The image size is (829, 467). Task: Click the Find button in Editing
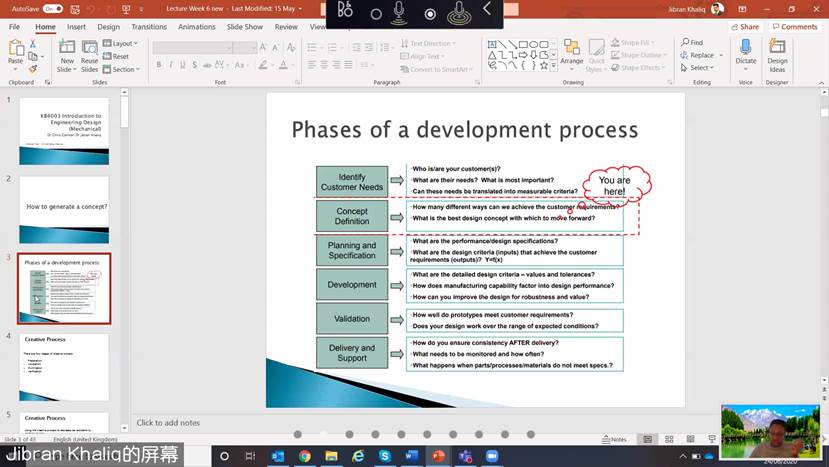click(692, 43)
